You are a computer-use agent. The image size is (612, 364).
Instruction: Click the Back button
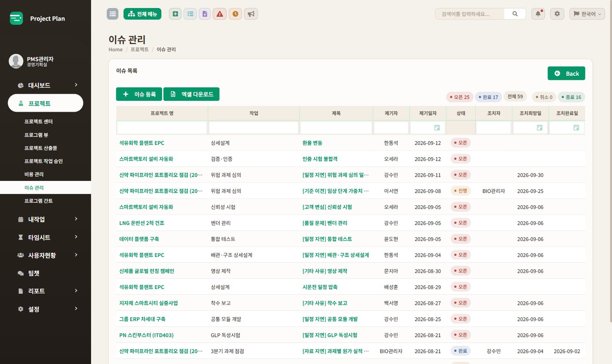566,73
